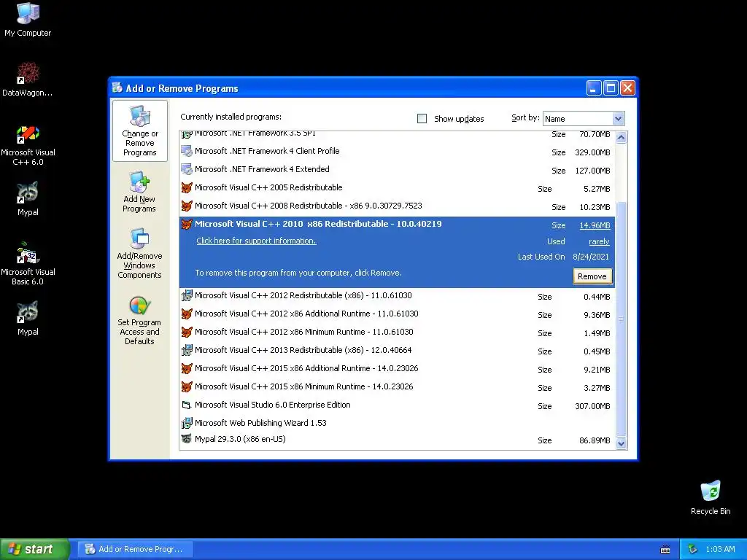Click icon of Visual C++ 2008 Redistributable
The width and height of the screenshot is (747, 560).
[187, 206]
